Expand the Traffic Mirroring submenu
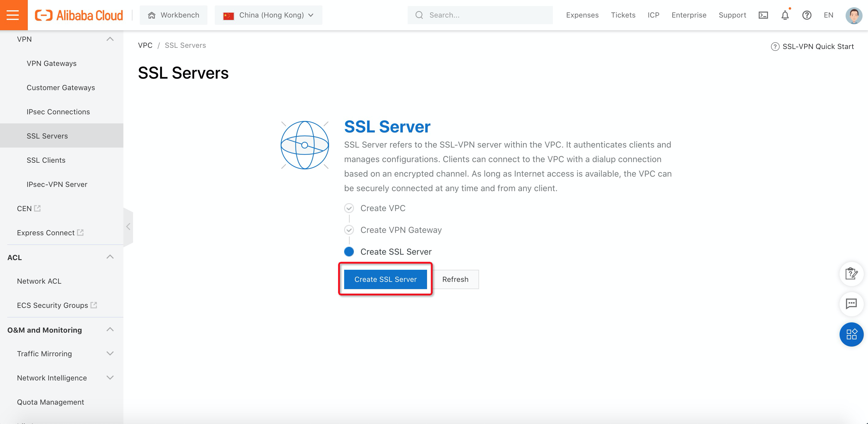The width and height of the screenshot is (868, 424). coord(110,354)
